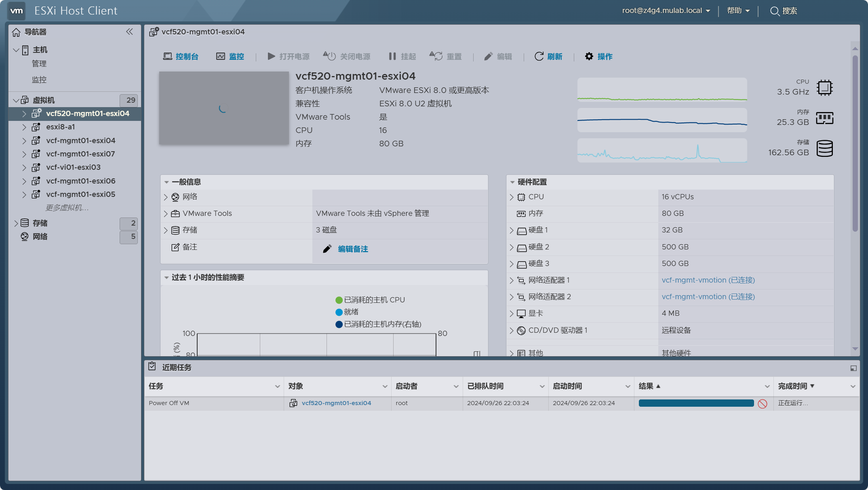Image resolution: width=868 pixels, height=490 pixels.
Task: Cancel the Power Off VM task icon
Action: (763, 403)
